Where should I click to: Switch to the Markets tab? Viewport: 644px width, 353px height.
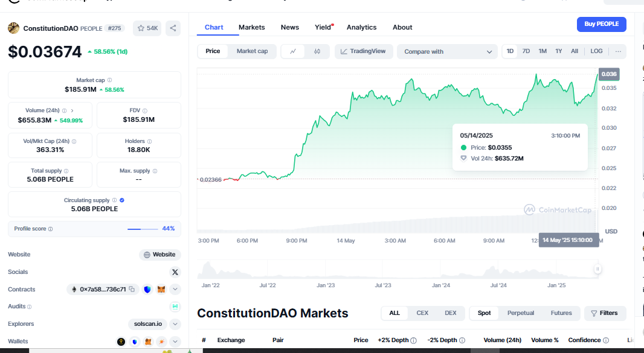click(x=251, y=27)
